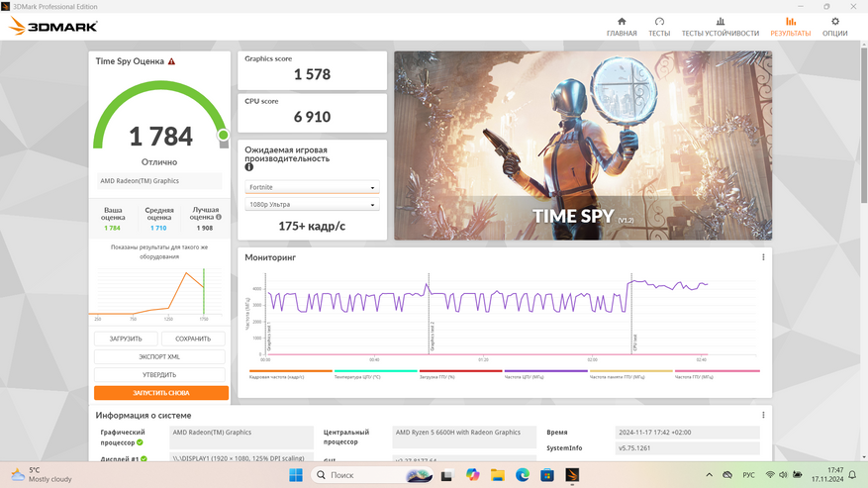Open Microsoft Store from the taskbar

coord(547,475)
